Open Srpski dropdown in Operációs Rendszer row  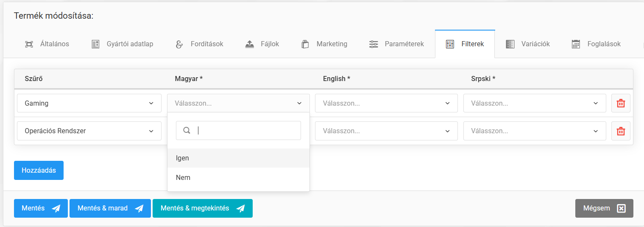[534, 131]
